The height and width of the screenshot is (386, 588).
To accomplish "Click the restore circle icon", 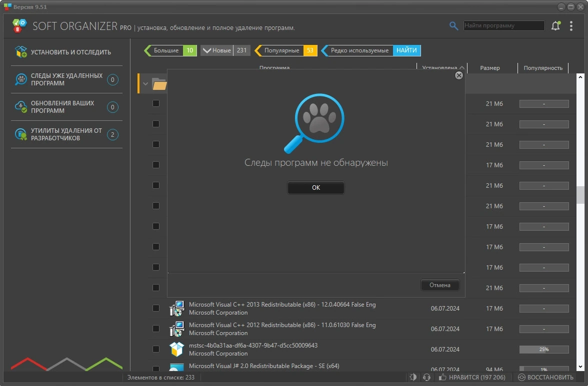I will coord(521,378).
